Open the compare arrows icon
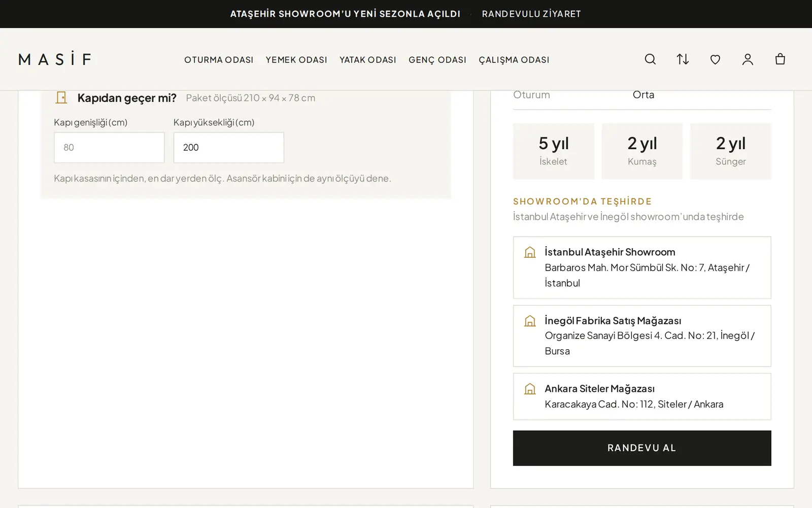 [x=683, y=59]
